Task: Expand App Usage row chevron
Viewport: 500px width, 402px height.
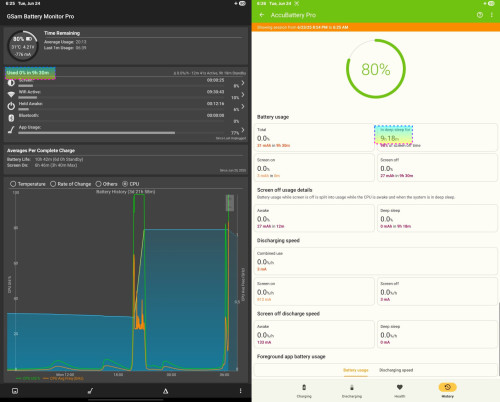Action: pos(243,130)
